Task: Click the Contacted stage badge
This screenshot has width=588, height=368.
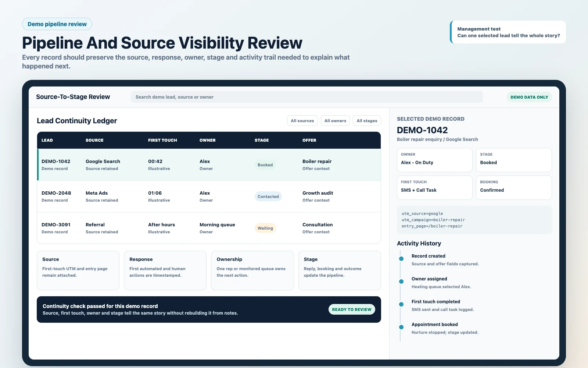Action: tap(268, 197)
